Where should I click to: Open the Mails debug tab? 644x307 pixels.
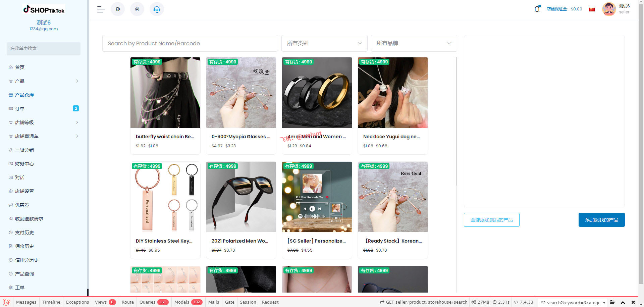(214, 302)
